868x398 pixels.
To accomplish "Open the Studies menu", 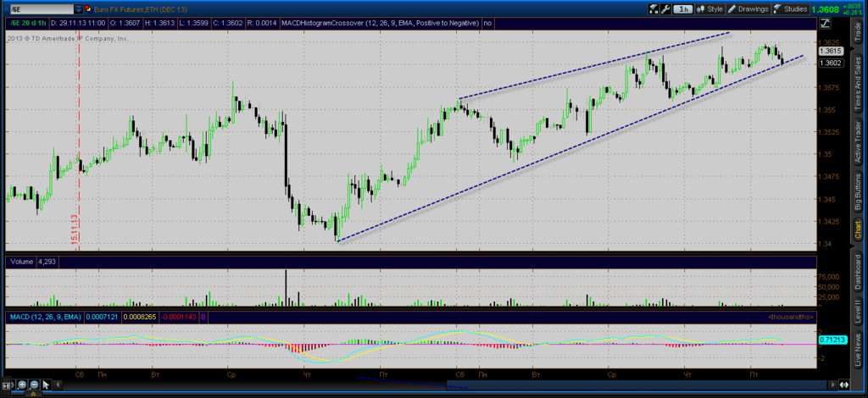I will tap(790, 8).
